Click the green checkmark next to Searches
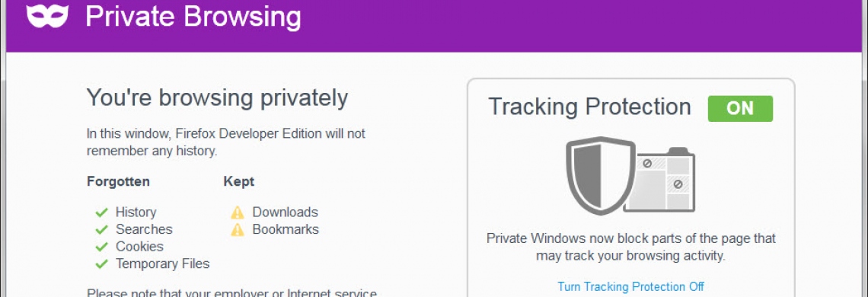This screenshot has width=868, height=297. (101, 229)
